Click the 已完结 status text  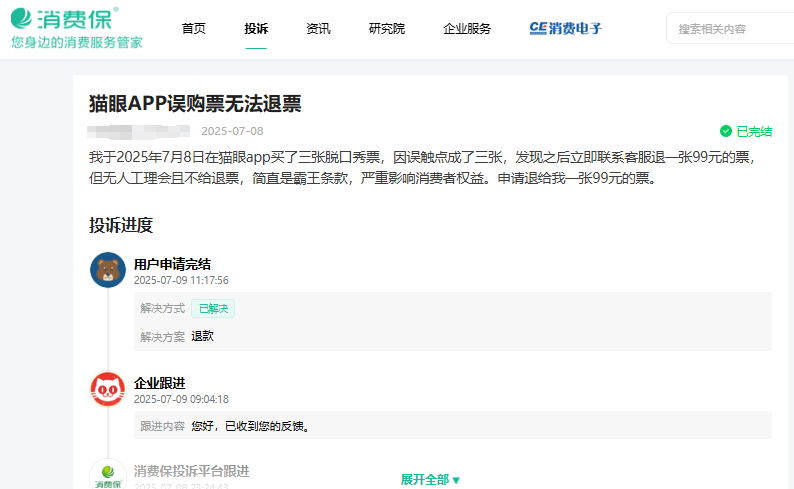coord(754,132)
